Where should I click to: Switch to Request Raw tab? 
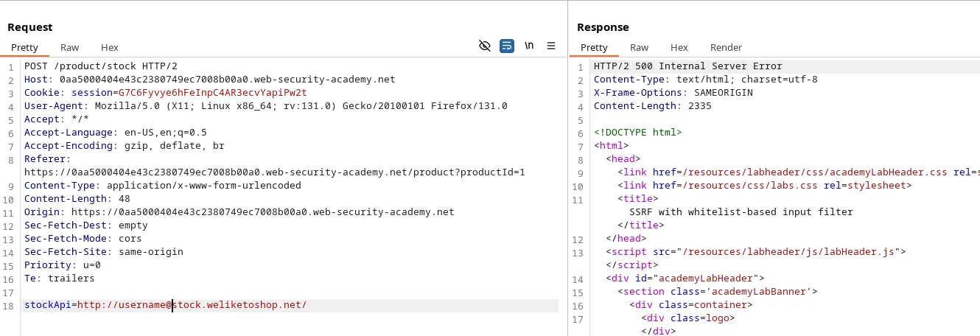70,47
